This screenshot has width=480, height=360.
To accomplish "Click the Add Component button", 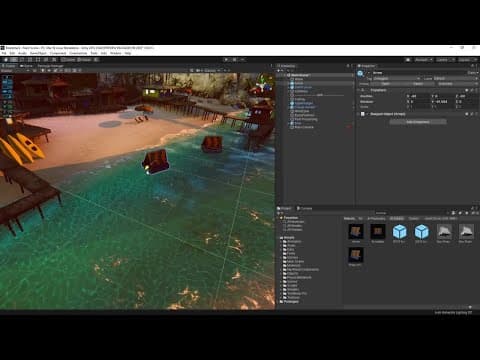I will 418,122.
